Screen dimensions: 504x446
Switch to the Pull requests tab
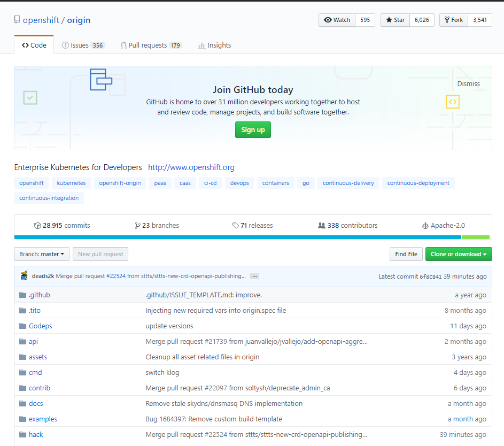(151, 45)
